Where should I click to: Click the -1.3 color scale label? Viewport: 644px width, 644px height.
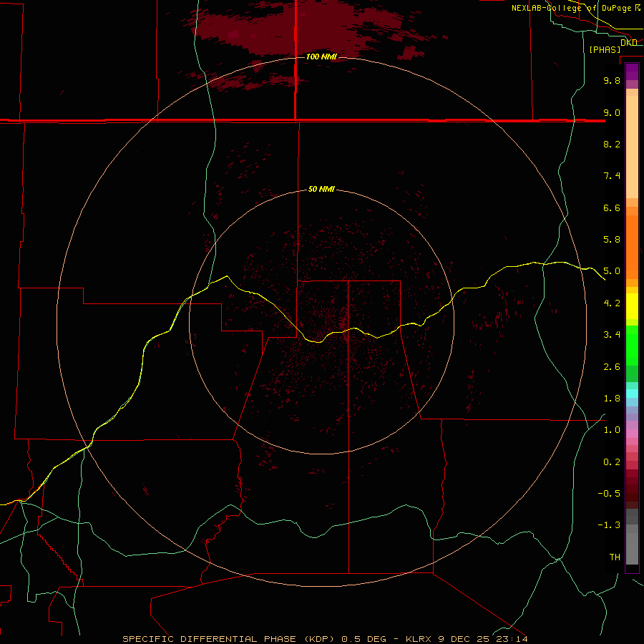point(609,525)
